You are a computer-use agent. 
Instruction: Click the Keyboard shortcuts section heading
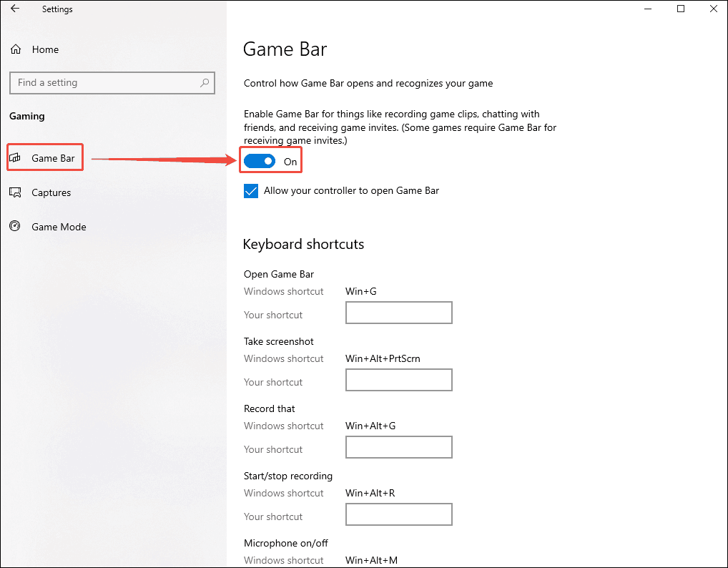303,244
